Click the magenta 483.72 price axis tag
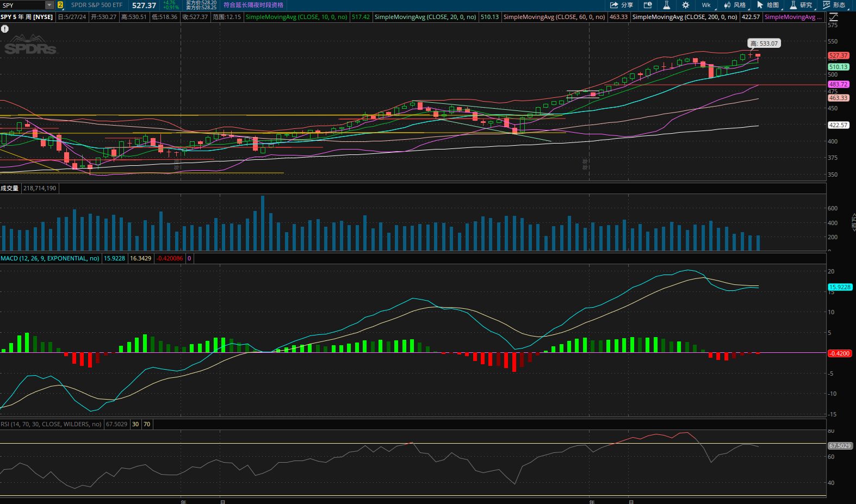This screenshot has width=856, height=504. (838, 84)
